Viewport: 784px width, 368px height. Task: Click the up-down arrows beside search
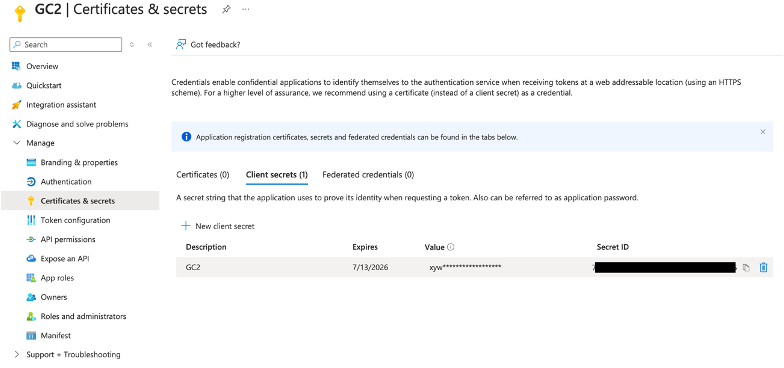132,44
